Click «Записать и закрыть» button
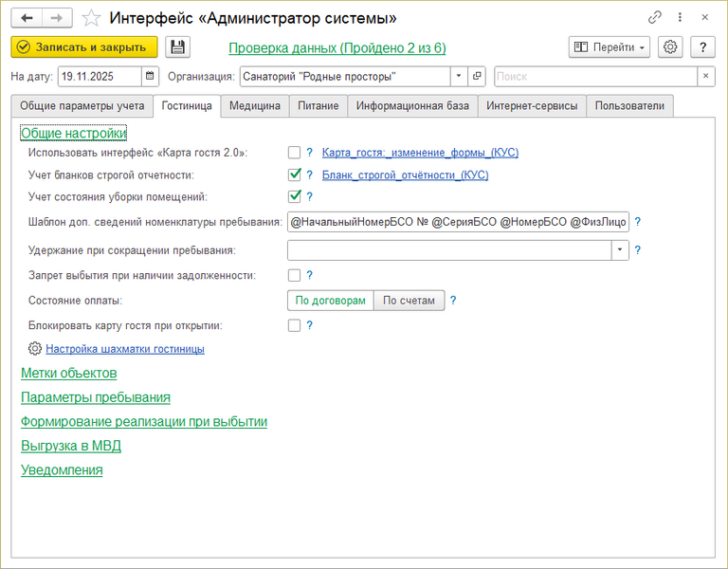This screenshot has height=569, width=728. click(83, 47)
